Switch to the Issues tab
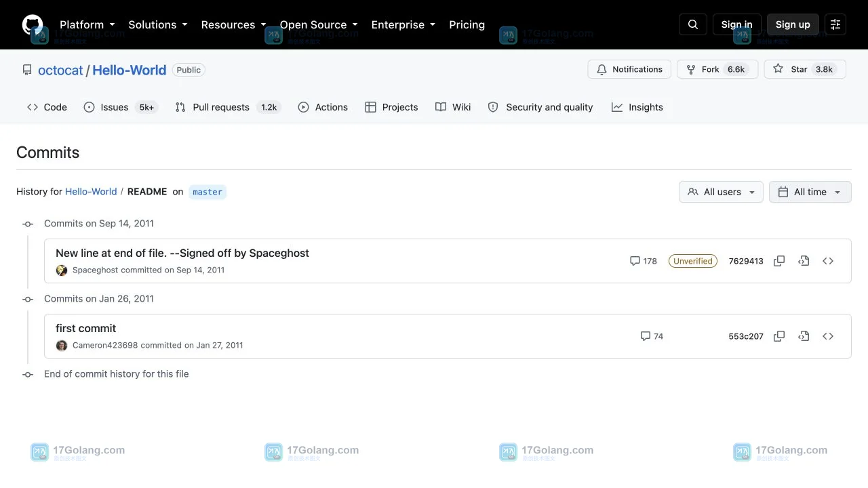The height and width of the screenshot is (488, 868). 120,107
